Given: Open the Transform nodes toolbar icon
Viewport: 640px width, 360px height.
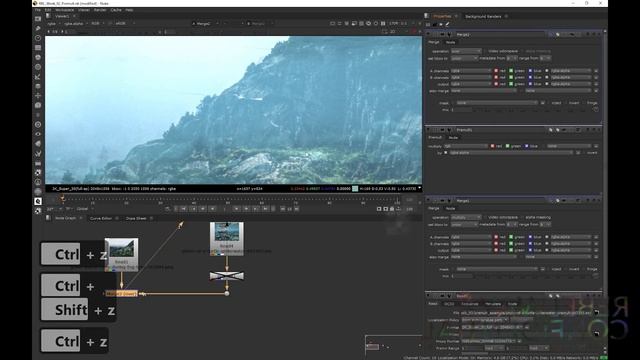Looking at the screenshot, I should 38,96.
